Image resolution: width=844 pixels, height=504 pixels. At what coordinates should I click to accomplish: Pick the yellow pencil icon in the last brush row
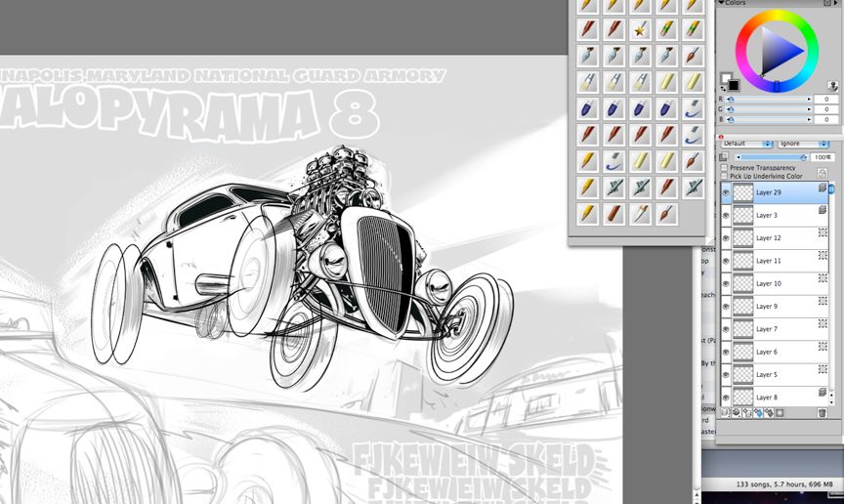[x=587, y=214]
